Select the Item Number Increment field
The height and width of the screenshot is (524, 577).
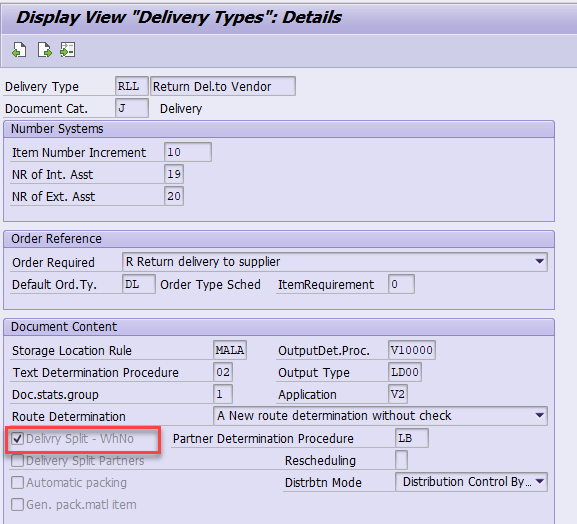(188, 152)
